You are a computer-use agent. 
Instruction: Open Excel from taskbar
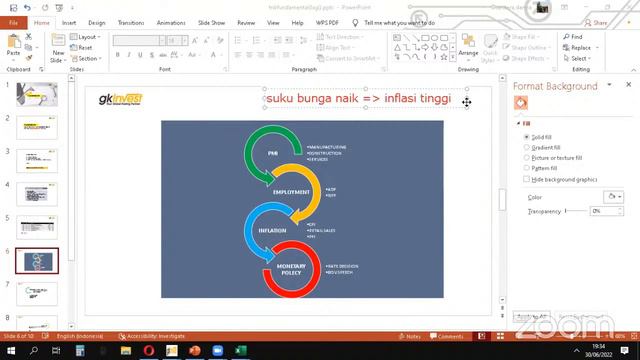point(240,351)
